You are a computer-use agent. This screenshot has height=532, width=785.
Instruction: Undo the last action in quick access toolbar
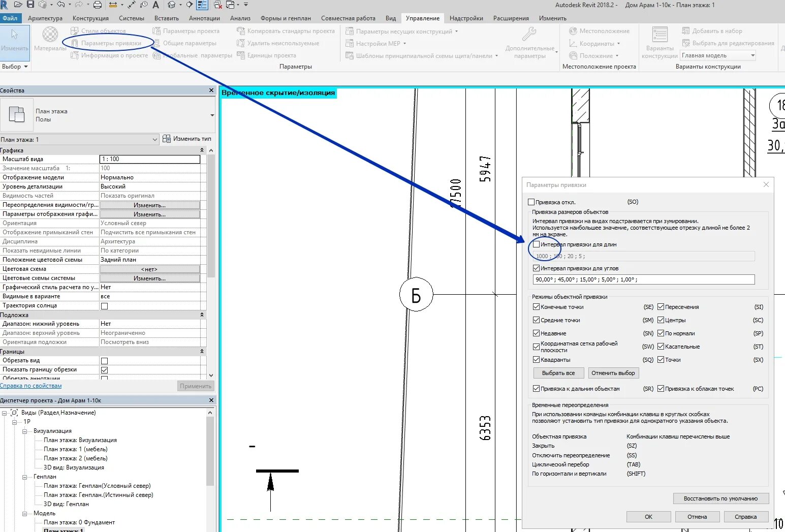[x=61, y=5]
